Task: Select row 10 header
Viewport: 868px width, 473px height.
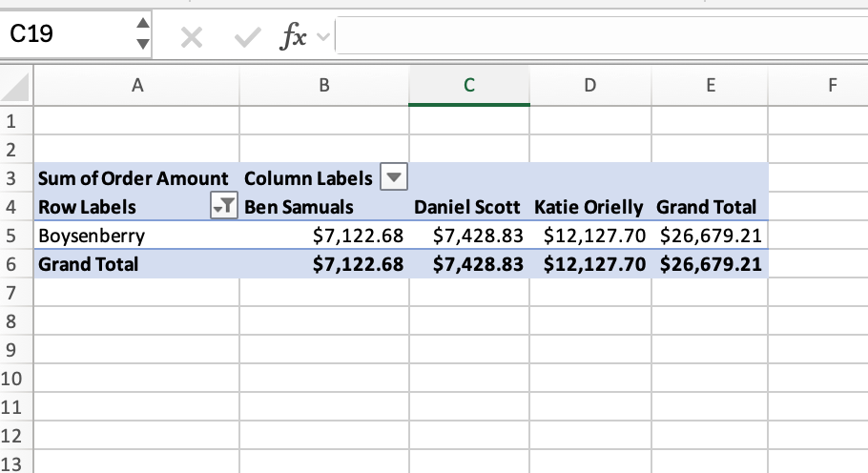Action: click(16, 379)
